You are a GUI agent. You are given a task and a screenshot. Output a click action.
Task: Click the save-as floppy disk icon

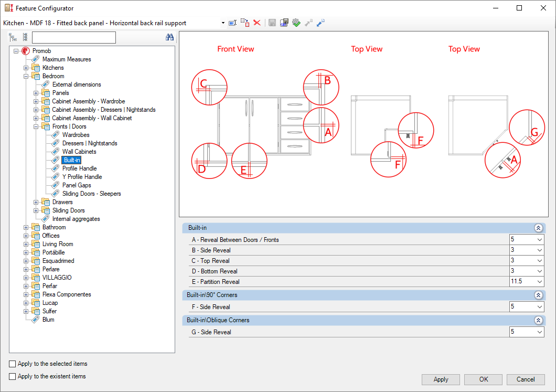point(284,23)
